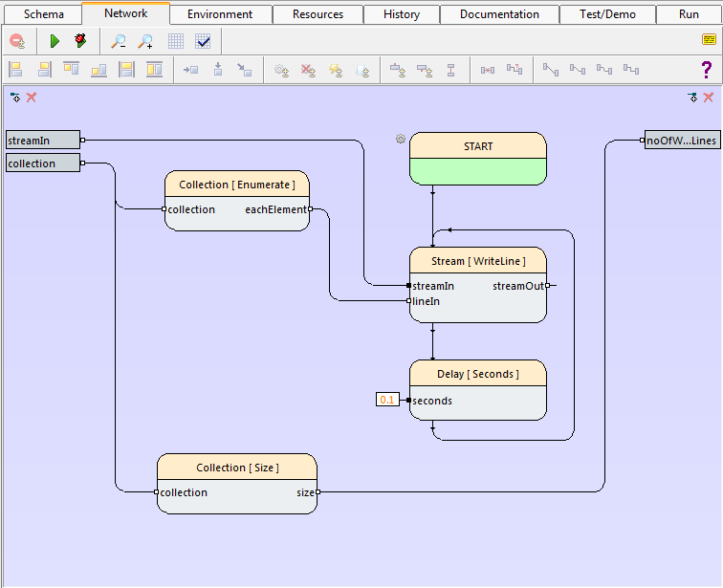Click the zoom out magnifier icon
Viewport: 723px width, 588px height.
click(x=119, y=41)
